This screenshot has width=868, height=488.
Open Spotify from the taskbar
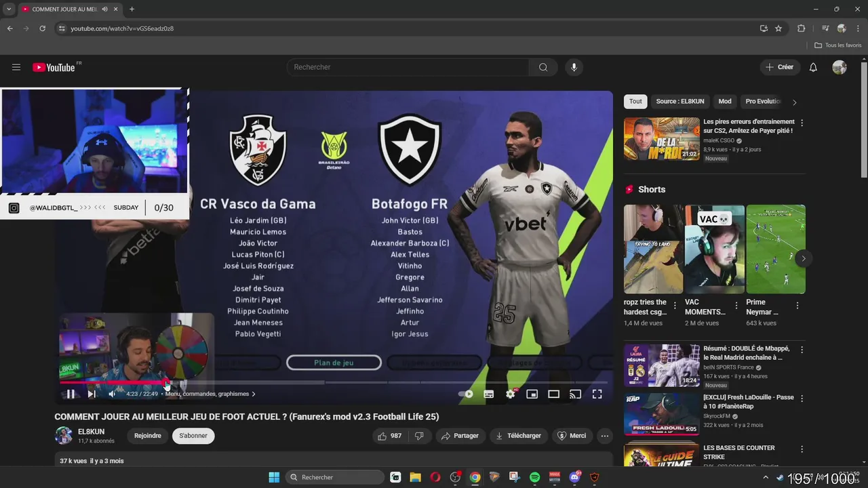coord(534,477)
